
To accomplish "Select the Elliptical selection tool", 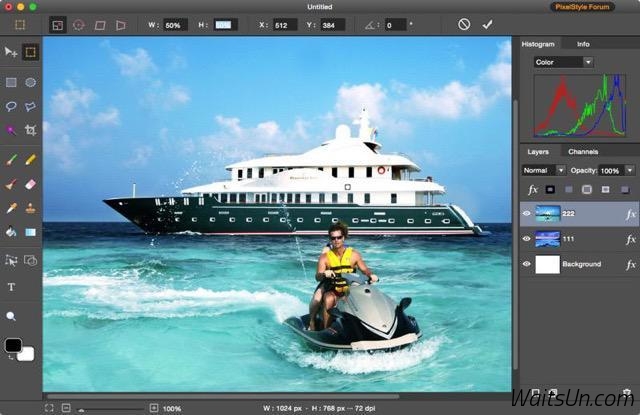I will point(30,82).
